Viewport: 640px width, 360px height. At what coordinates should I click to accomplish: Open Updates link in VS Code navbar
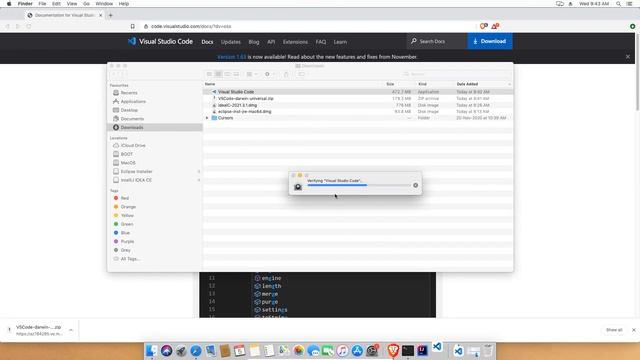[231, 42]
